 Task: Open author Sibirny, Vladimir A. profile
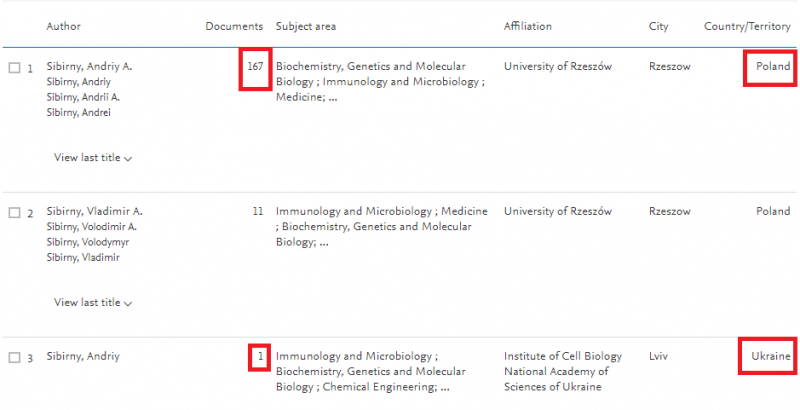click(95, 211)
